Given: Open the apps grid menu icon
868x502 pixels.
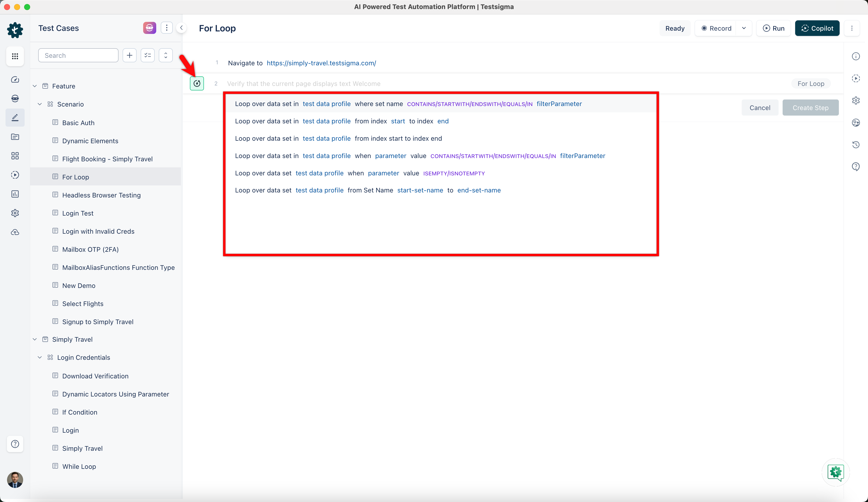Looking at the screenshot, I should coord(15,56).
